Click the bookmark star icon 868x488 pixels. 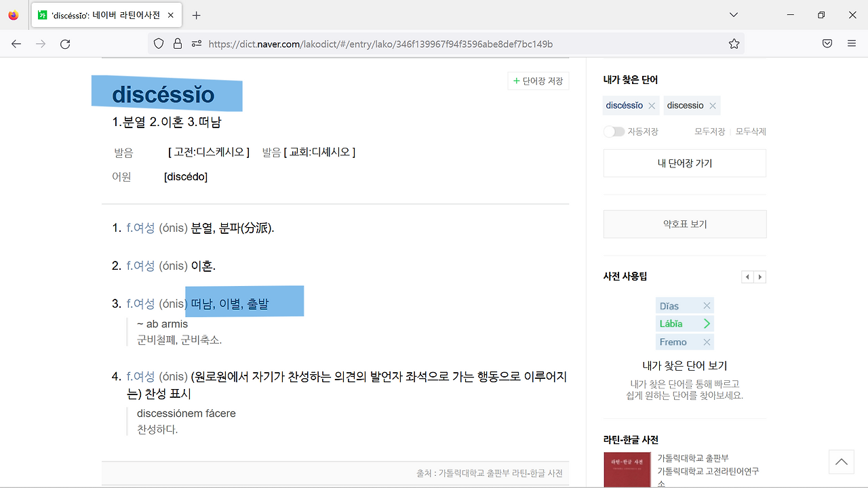[x=734, y=44]
